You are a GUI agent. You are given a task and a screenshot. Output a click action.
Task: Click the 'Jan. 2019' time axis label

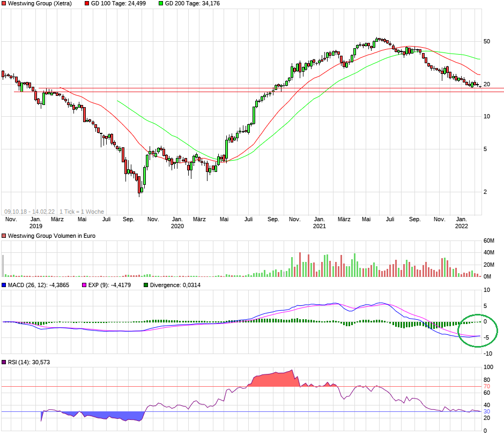coord(36,222)
